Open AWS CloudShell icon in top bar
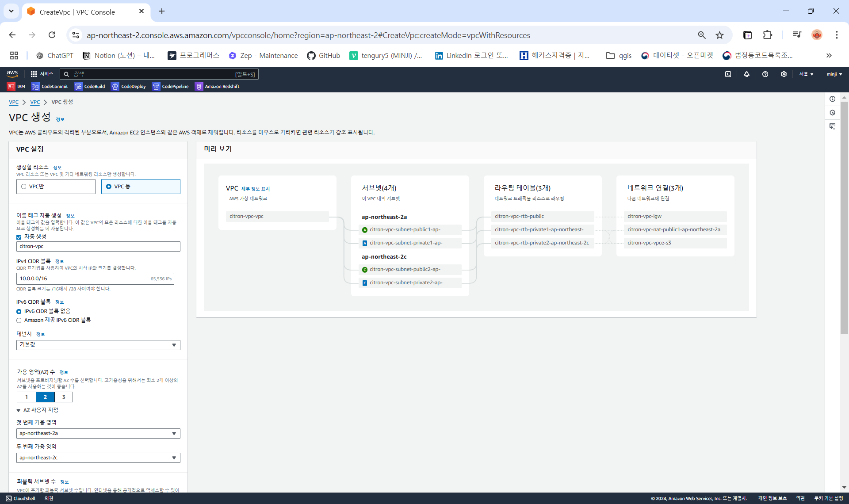 (x=728, y=74)
